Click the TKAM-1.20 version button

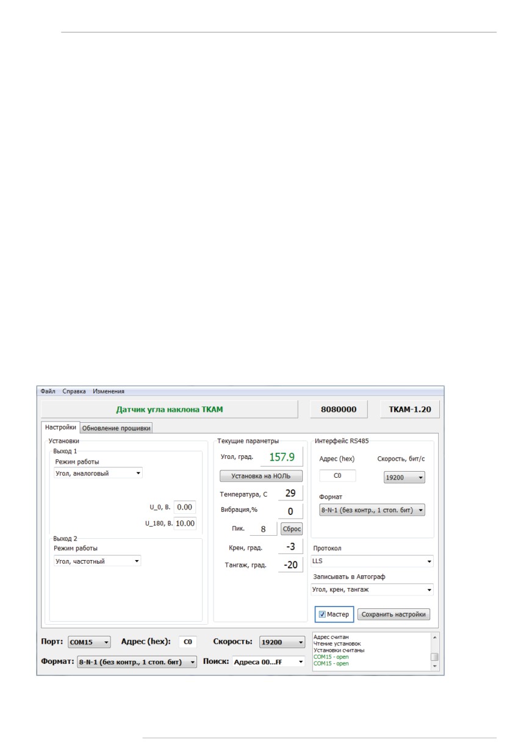coord(410,409)
